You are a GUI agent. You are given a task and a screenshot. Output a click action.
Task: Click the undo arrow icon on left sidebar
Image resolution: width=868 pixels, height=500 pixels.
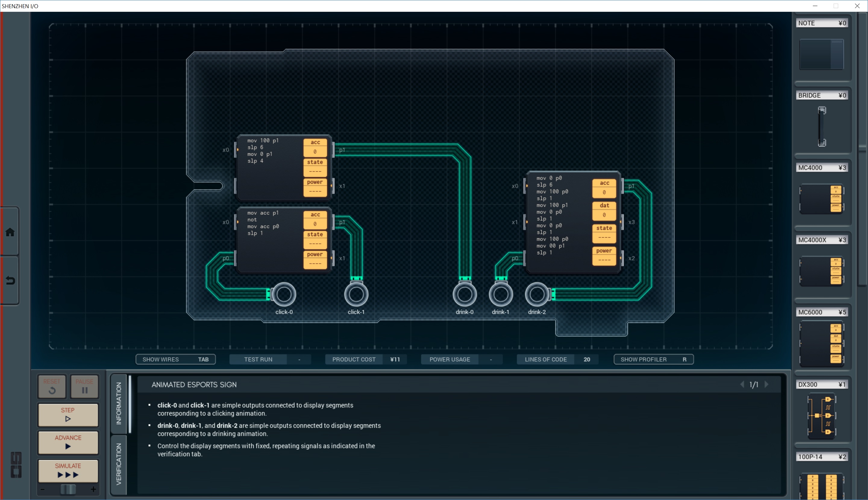coord(10,280)
